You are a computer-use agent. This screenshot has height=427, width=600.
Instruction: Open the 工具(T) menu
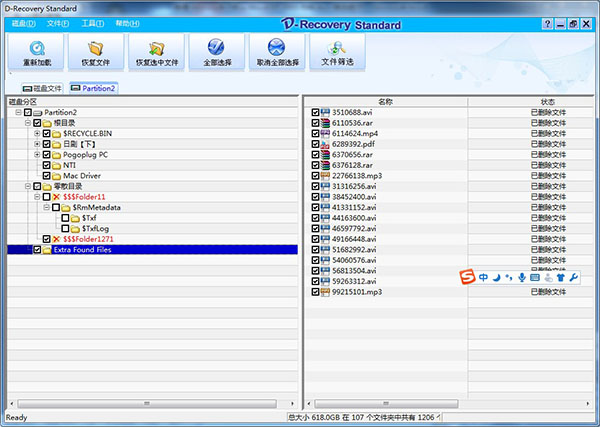[93, 24]
